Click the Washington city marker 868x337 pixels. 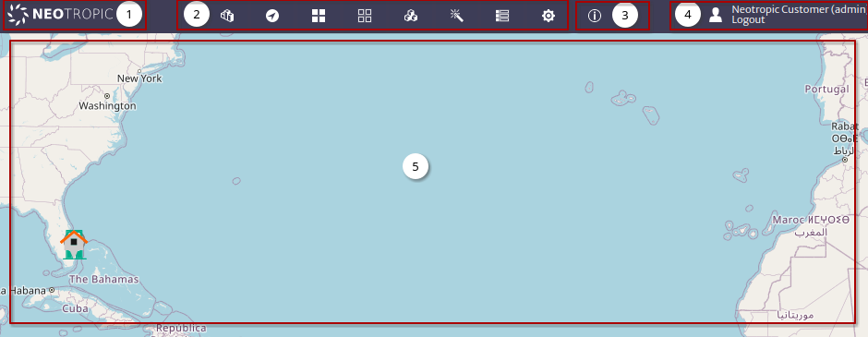pyautogui.click(x=107, y=96)
